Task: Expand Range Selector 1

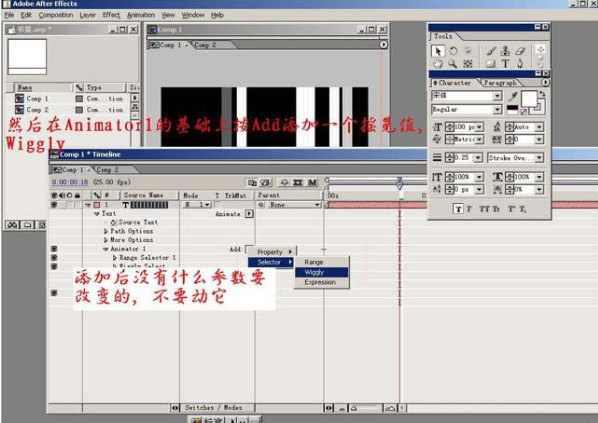Action: [115, 258]
